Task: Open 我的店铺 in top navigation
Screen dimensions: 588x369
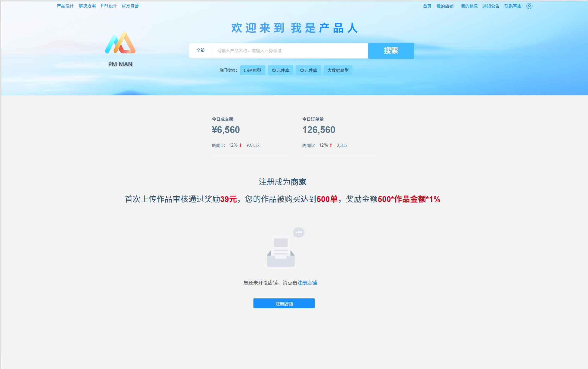Action: (x=445, y=6)
